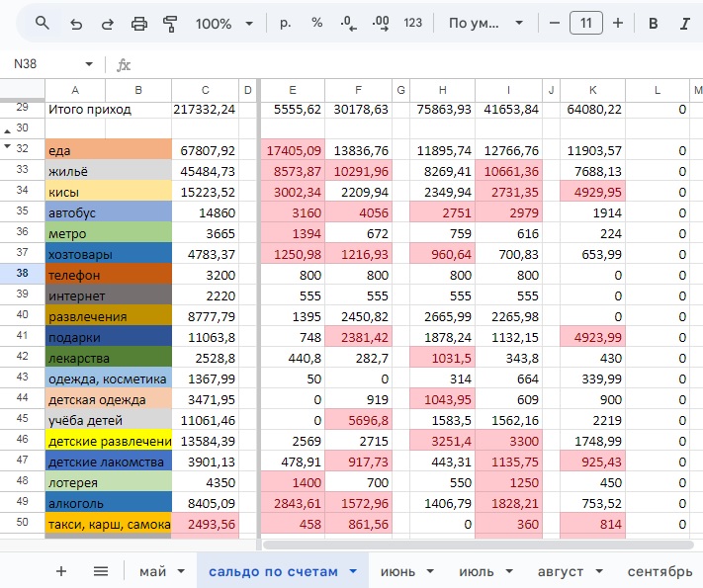The image size is (703, 588).
Task: Select column E header
Action: (293, 90)
